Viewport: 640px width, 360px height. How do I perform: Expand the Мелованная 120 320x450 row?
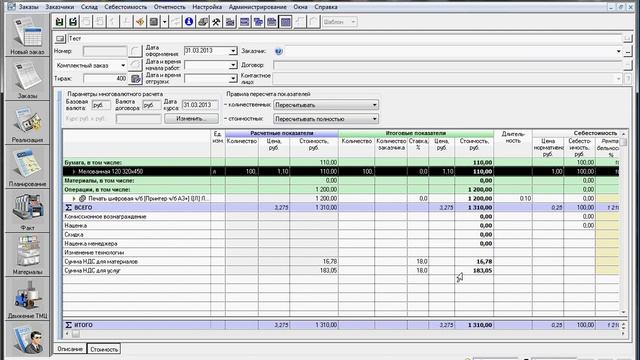(74, 172)
